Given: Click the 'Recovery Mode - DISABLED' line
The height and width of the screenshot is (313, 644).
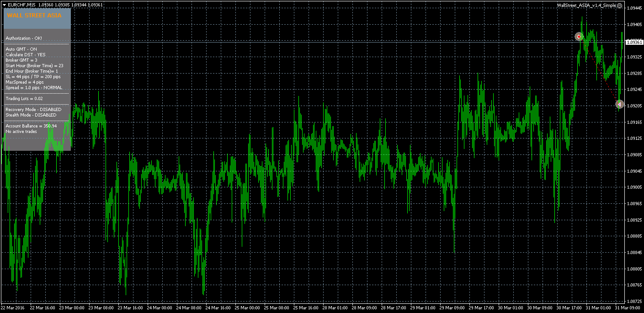Looking at the screenshot, I should [x=33, y=110].
